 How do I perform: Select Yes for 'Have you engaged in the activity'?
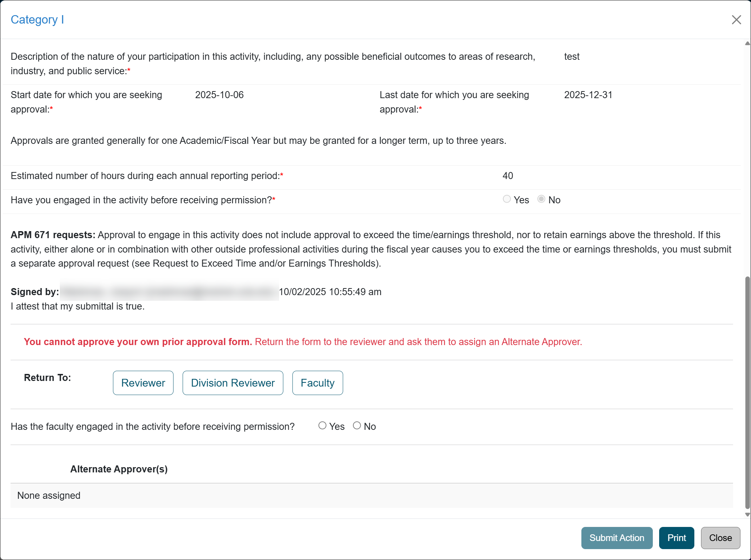pyautogui.click(x=507, y=199)
